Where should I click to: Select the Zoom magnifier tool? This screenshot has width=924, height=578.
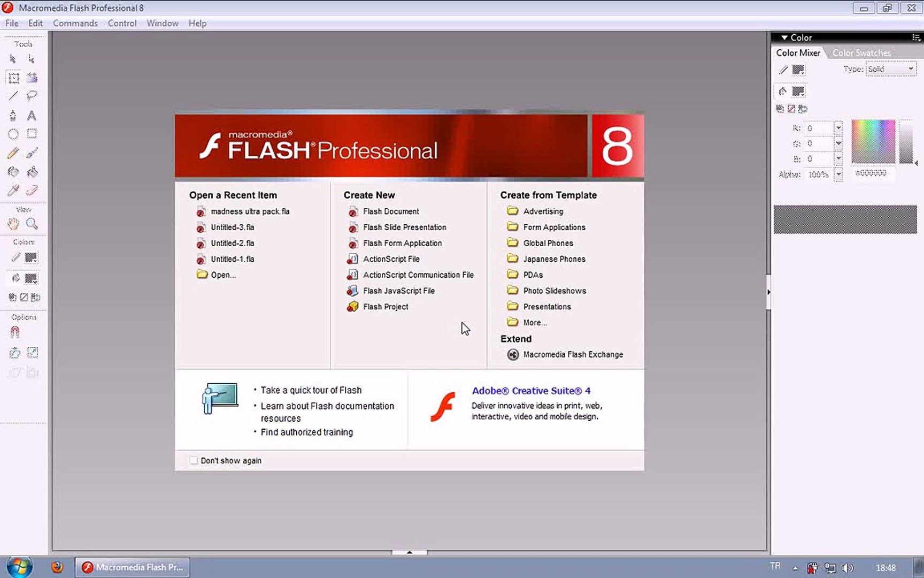click(x=32, y=224)
